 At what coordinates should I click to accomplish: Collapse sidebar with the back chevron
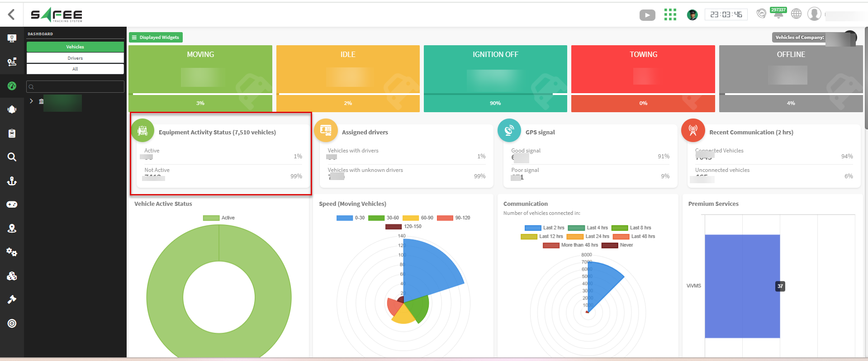tap(12, 14)
